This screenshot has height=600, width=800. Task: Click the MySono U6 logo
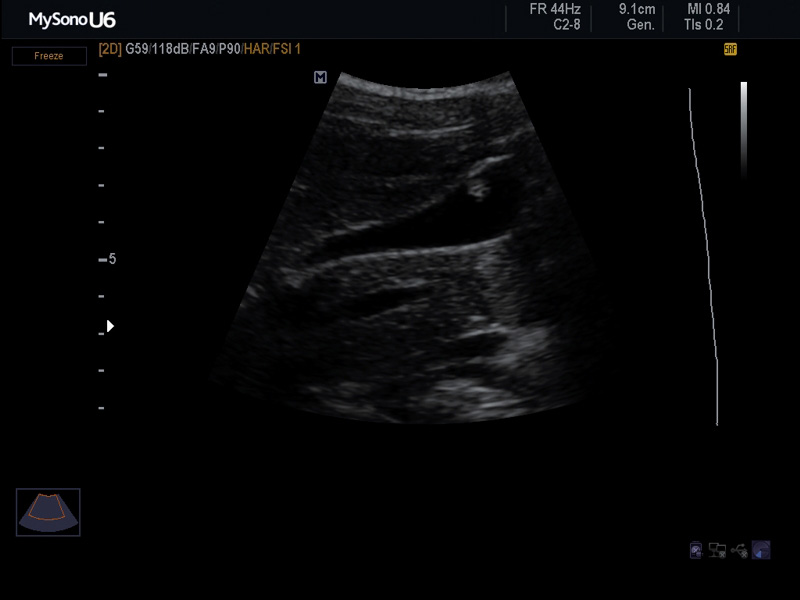pos(72,20)
